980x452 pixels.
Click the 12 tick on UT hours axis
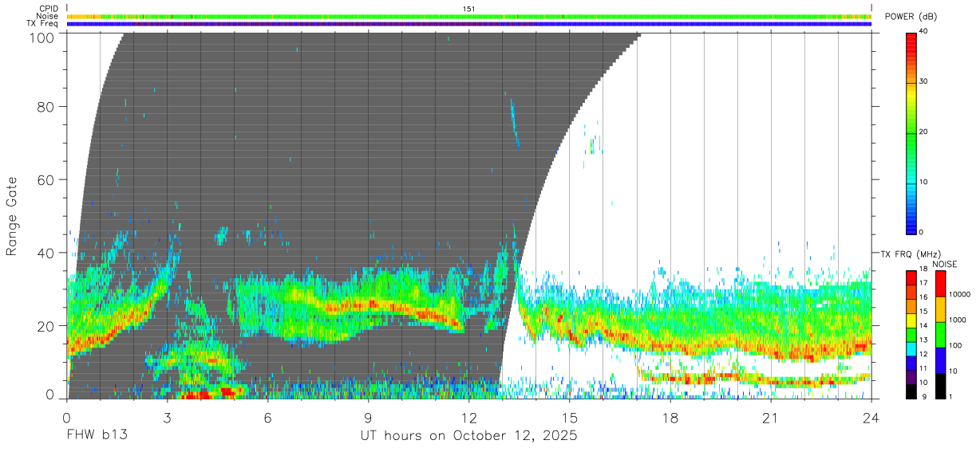468,418
